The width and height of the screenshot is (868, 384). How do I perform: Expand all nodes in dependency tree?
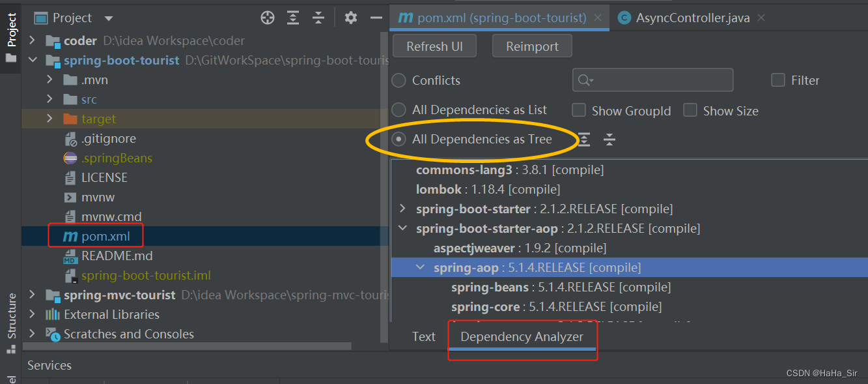[x=584, y=139]
